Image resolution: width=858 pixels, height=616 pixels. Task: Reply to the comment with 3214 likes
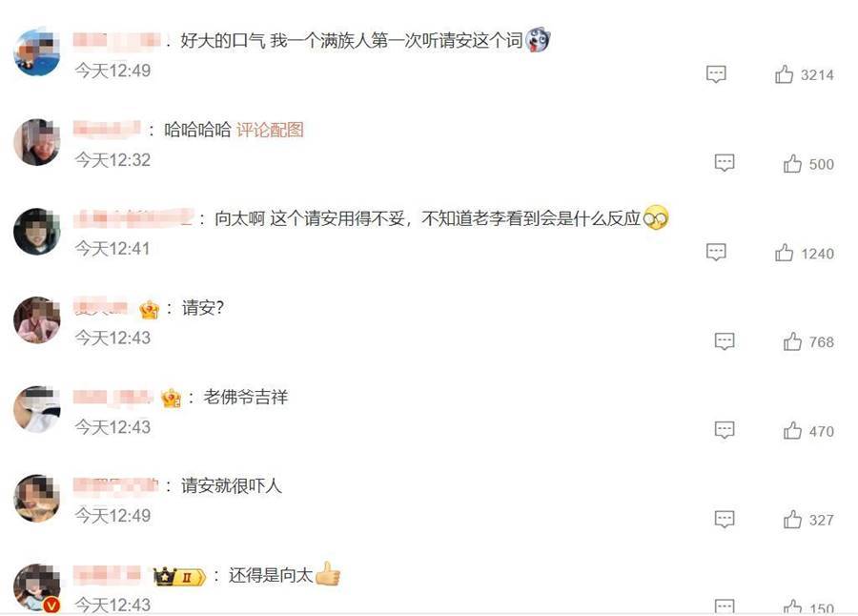(716, 74)
